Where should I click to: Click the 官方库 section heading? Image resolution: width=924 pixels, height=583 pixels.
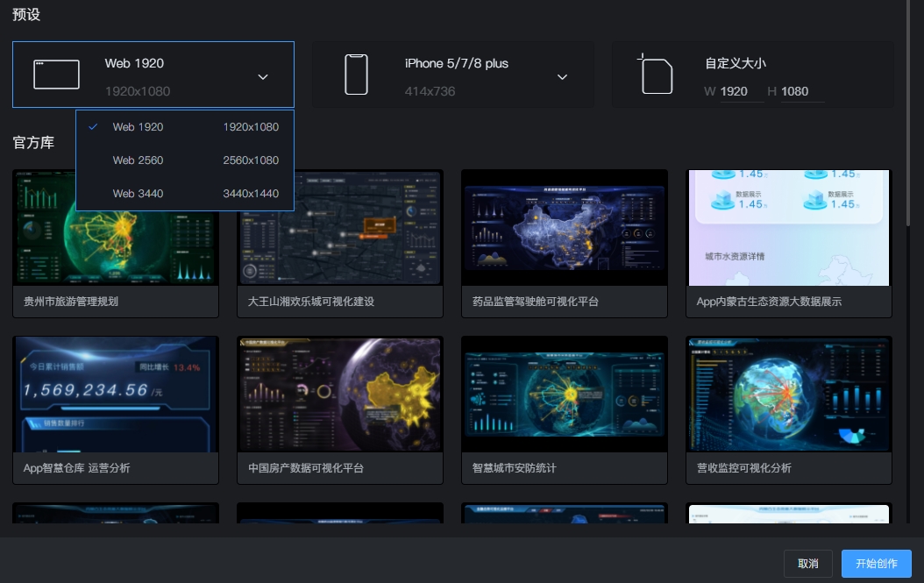(x=33, y=143)
